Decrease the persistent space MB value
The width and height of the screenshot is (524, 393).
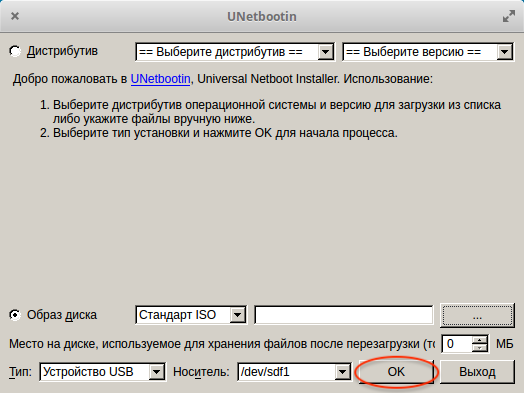480,348
